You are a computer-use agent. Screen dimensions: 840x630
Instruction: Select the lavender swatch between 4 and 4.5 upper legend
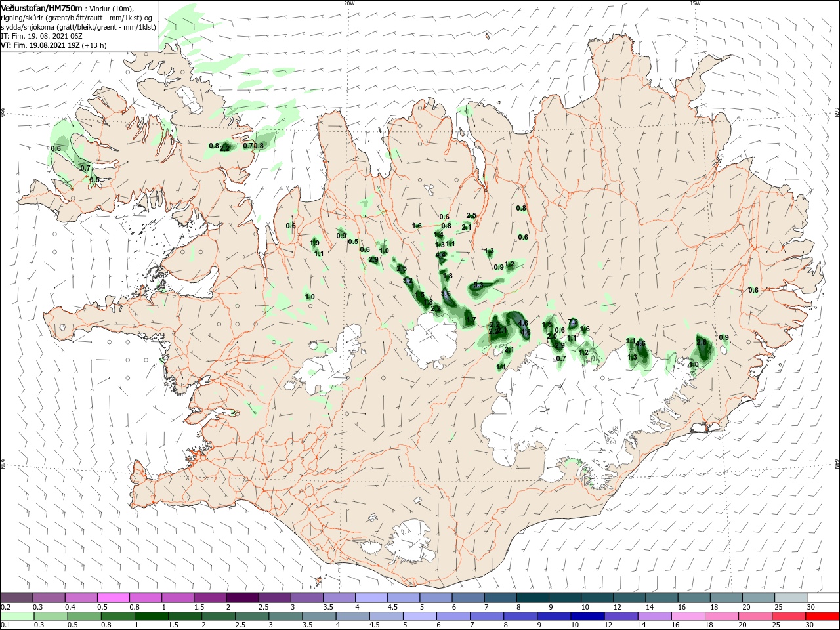371,598
